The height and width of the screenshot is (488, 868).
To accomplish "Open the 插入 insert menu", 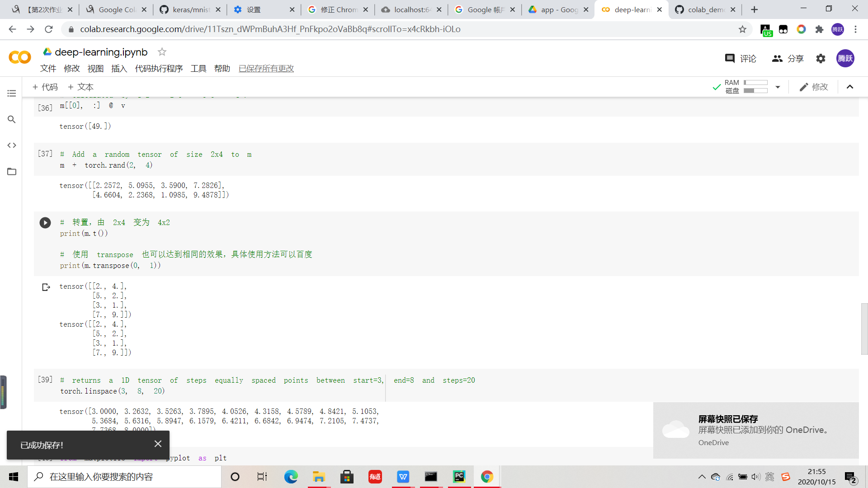I will [x=119, y=68].
